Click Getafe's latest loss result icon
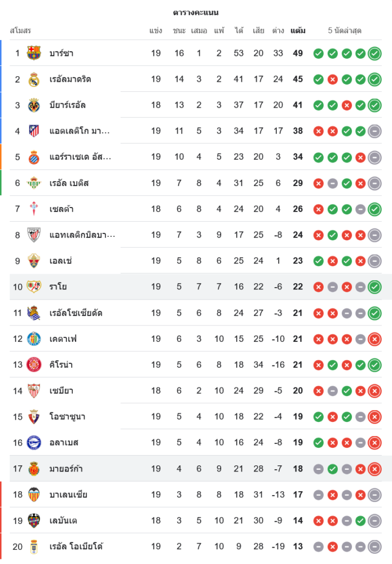Image resolution: width=392 pixels, height=564 pixels. point(375,339)
